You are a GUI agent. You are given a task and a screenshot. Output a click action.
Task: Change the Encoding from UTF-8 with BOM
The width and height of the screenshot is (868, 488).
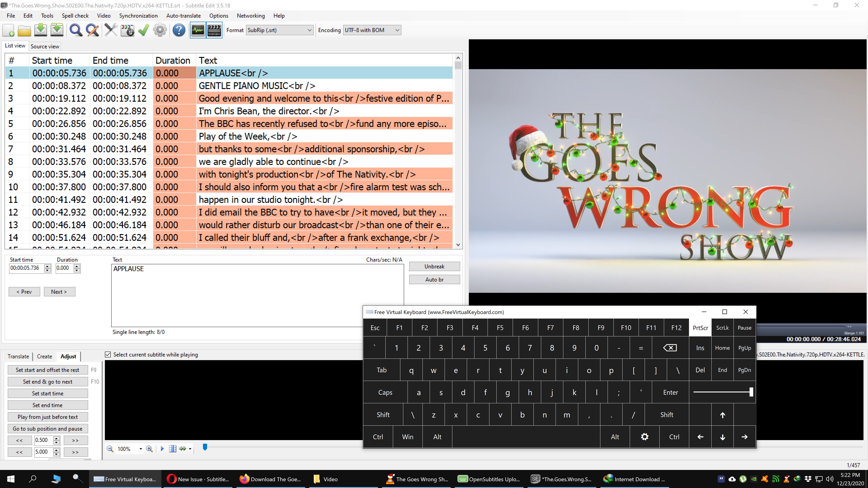[396, 30]
